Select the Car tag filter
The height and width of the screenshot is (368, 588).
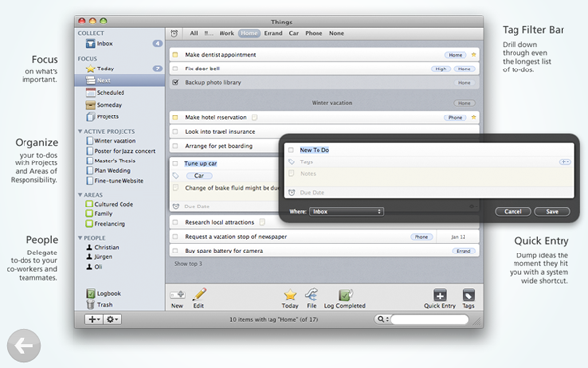pyautogui.click(x=294, y=33)
